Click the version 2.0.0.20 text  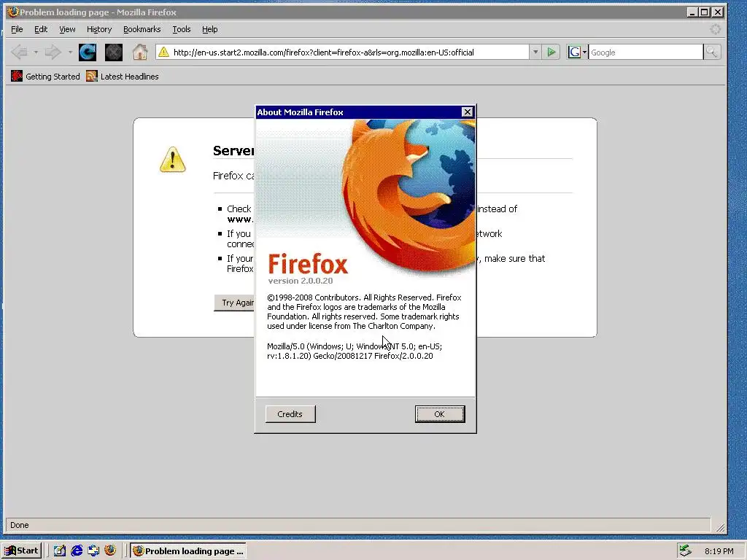[301, 281]
